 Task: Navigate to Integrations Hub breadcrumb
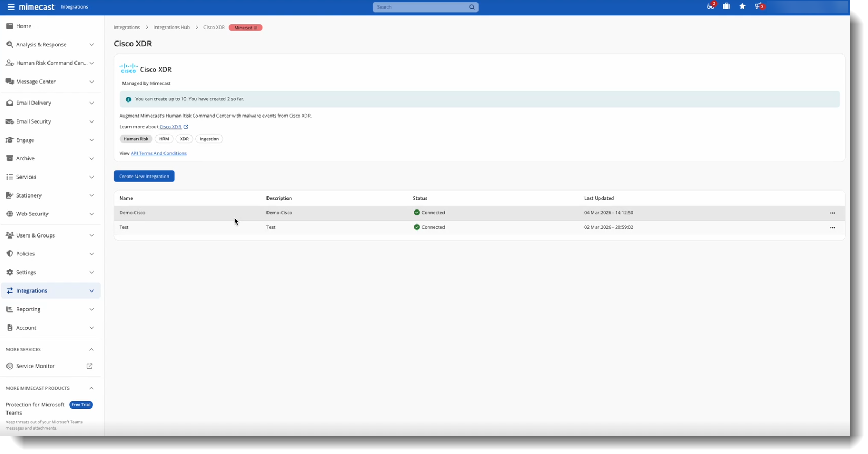[x=172, y=28]
